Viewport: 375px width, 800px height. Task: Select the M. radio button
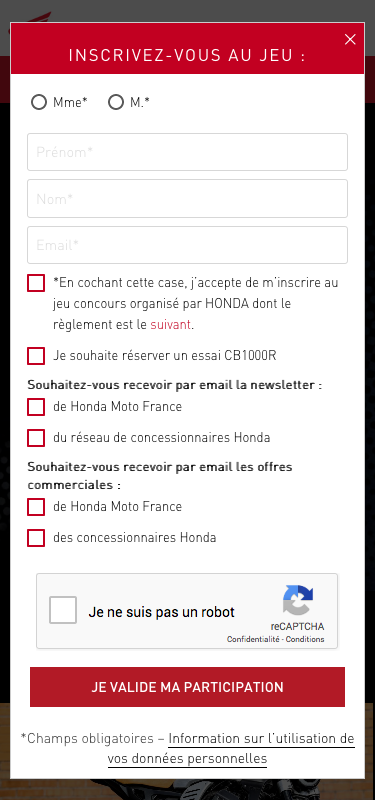116,102
